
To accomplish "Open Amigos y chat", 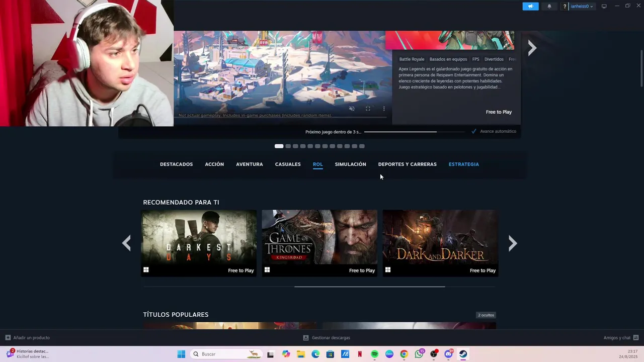I will tap(621, 338).
